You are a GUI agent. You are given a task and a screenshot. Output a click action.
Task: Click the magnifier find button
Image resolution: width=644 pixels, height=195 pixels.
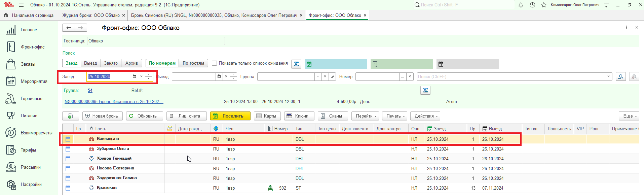[621, 77]
